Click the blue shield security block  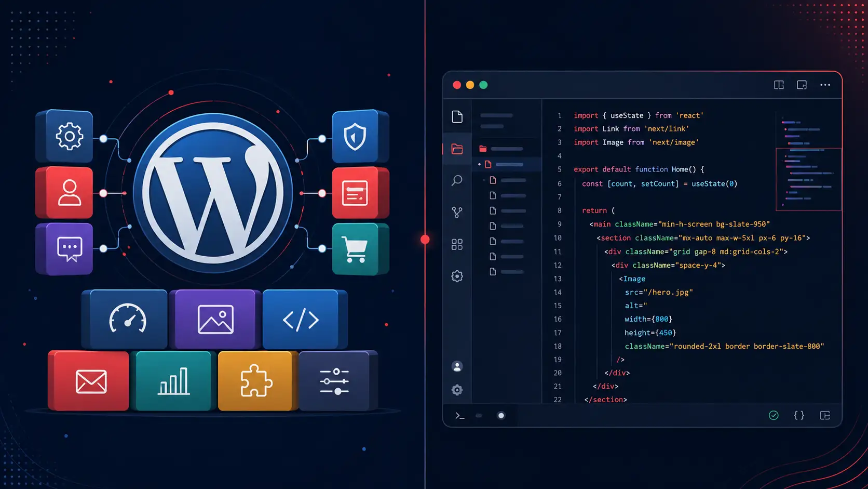[360, 136]
